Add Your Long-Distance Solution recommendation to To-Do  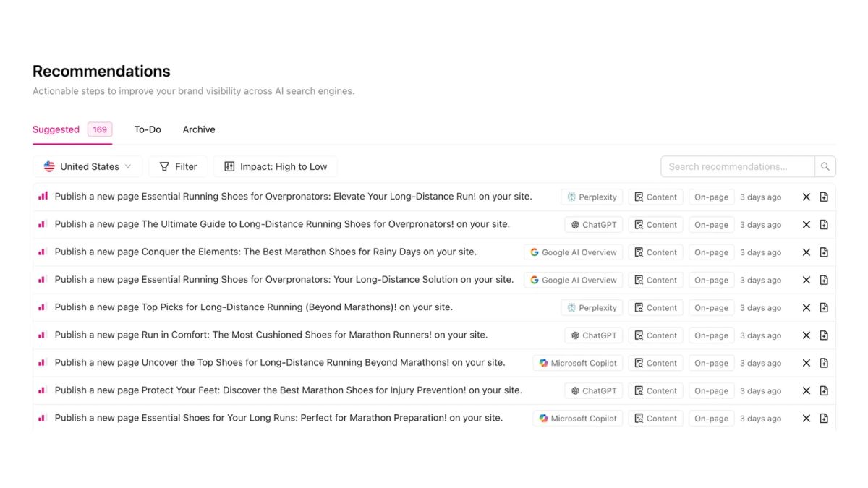[x=824, y=280]
